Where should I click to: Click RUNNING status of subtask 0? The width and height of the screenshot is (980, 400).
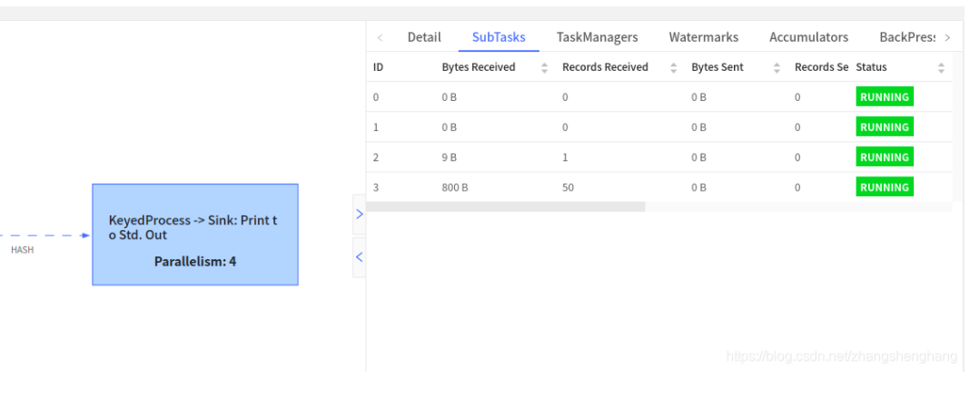[x=884, y=97]
